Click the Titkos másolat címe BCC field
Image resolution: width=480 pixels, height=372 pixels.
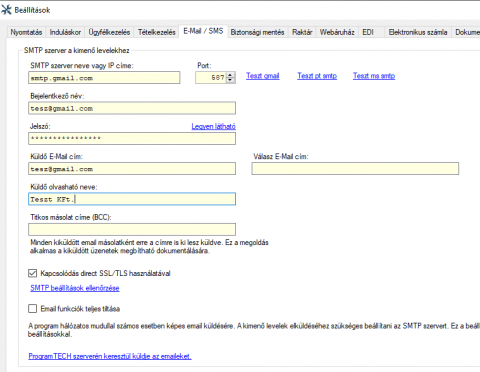tap(132, 229)
